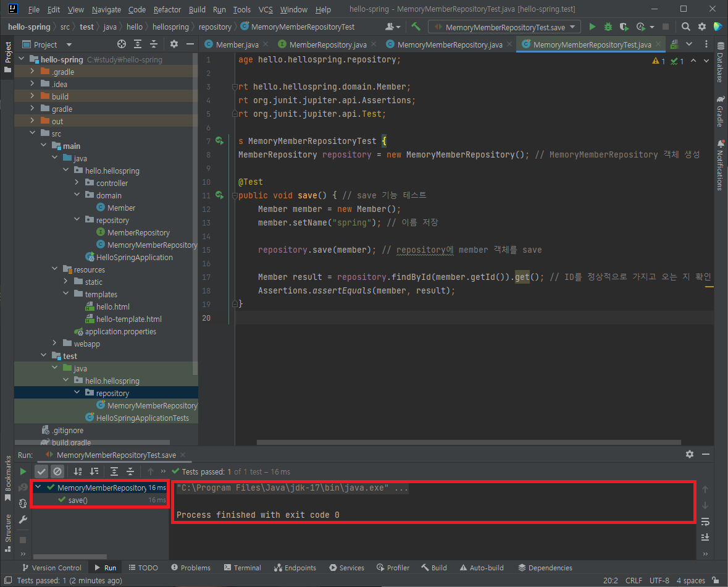Open test runner wrench settings

pos(23,520)
